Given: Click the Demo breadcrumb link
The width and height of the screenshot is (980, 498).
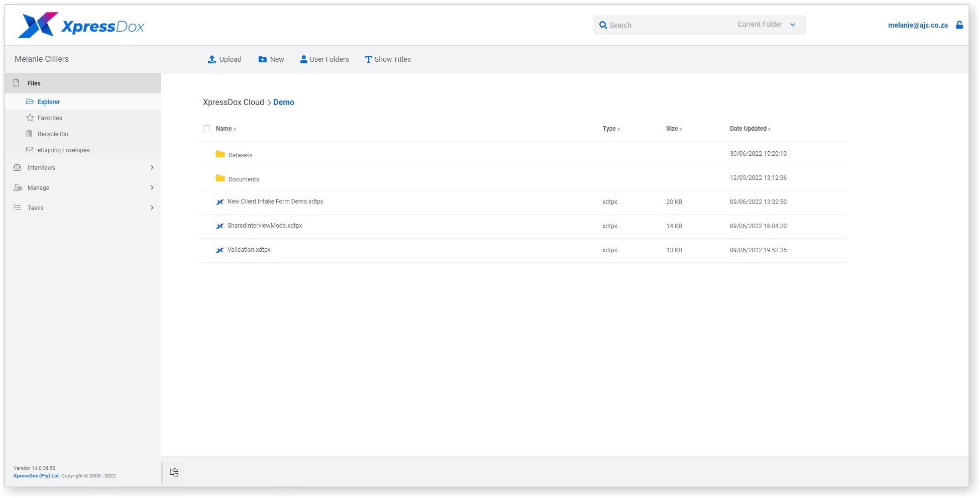Looking at the screenshot, I should 284,102.
